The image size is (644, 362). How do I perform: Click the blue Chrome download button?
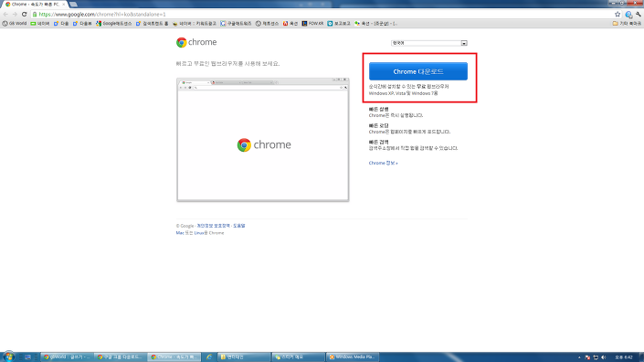[x=418, y=71]
